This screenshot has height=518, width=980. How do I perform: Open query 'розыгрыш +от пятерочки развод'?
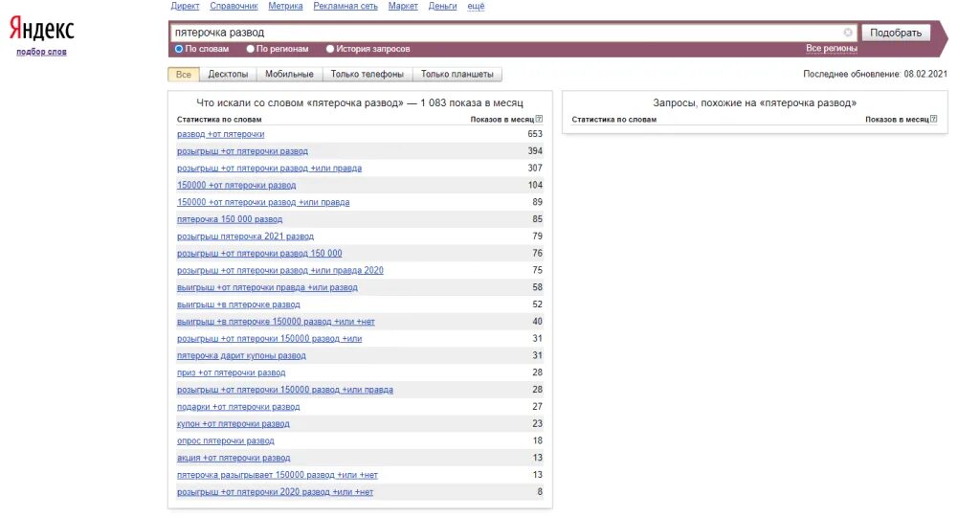click(x=242, y=151)
